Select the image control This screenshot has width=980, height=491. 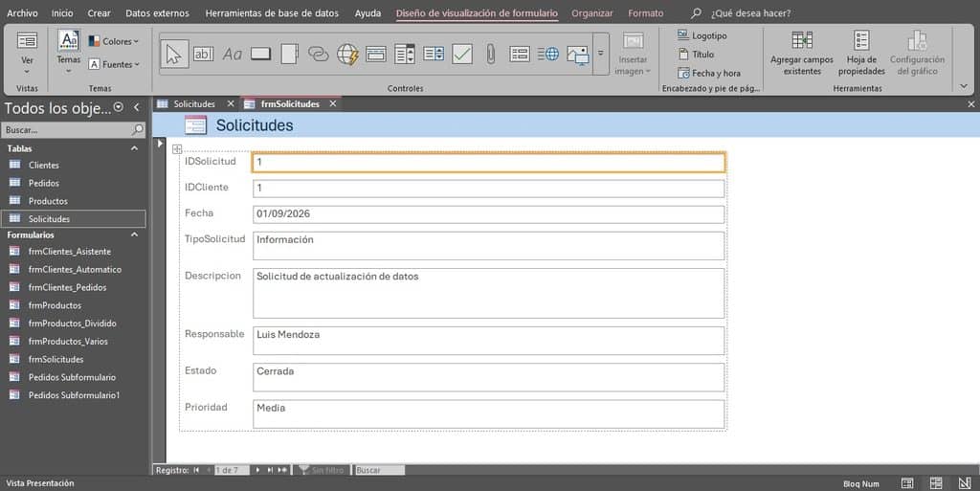click(577, 55)
